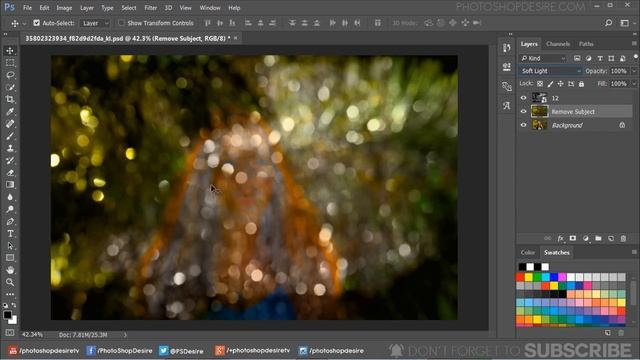The height and width of the screenshot is (360, 640).
Task: Open the Opacity slider dropdown arrow
Action: (633, 71)
